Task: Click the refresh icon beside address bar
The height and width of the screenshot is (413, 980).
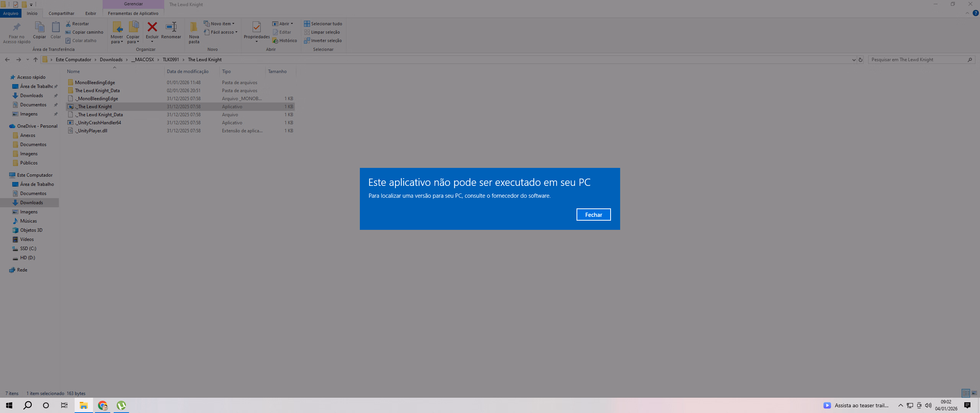Action: (861, 60)
